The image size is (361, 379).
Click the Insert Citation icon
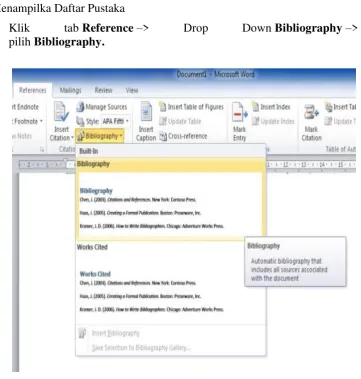coord(62,112)
